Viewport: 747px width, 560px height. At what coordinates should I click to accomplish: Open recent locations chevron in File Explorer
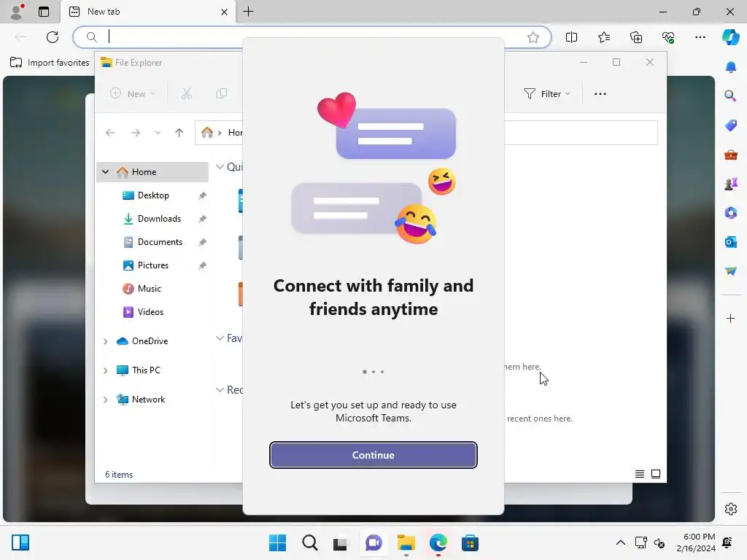[x=158, y=133]
